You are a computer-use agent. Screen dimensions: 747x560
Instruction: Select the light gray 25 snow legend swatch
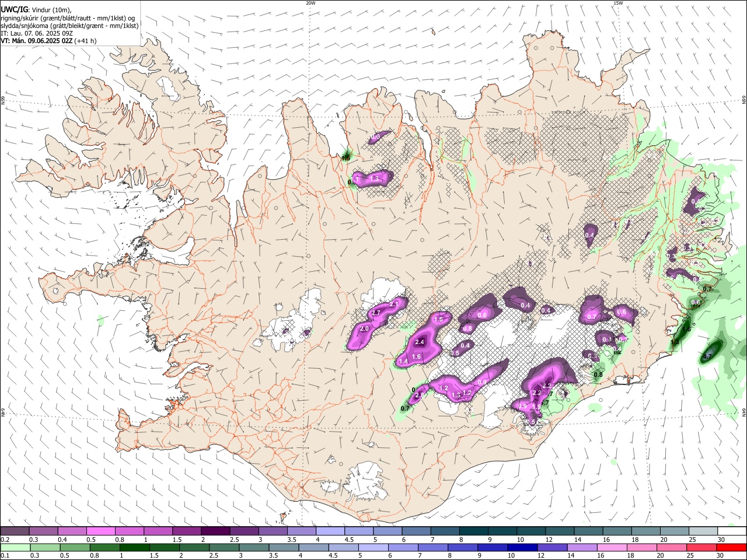click(x=704, y=531)
